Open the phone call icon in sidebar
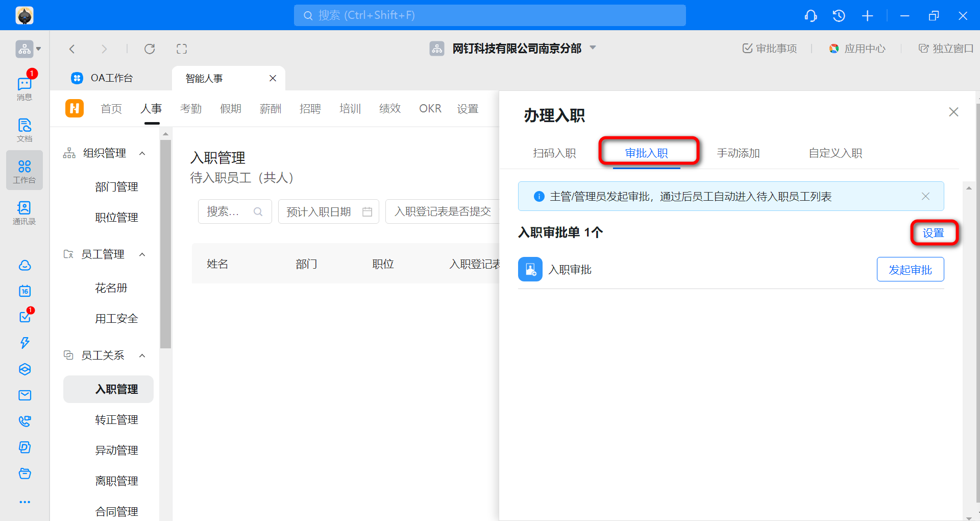This screenshot has width=980, height=521. [24, 421]
